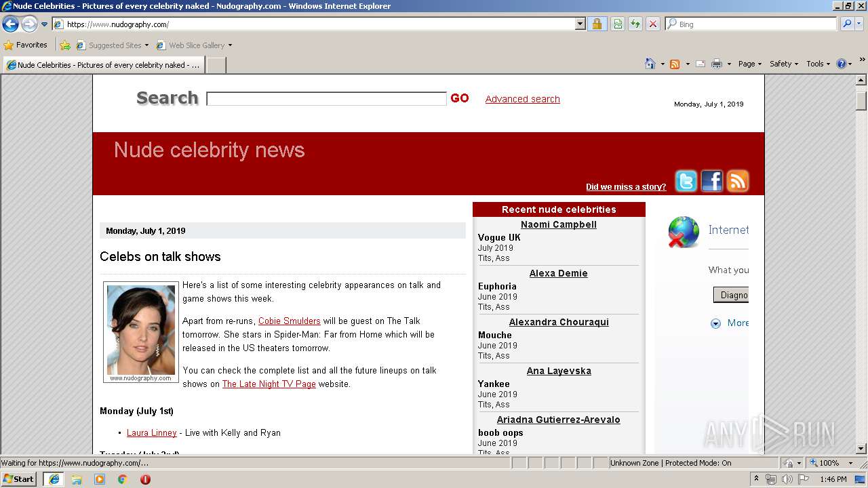
Task: Open the Print options dropdown arrow
Action: (729, 64)
